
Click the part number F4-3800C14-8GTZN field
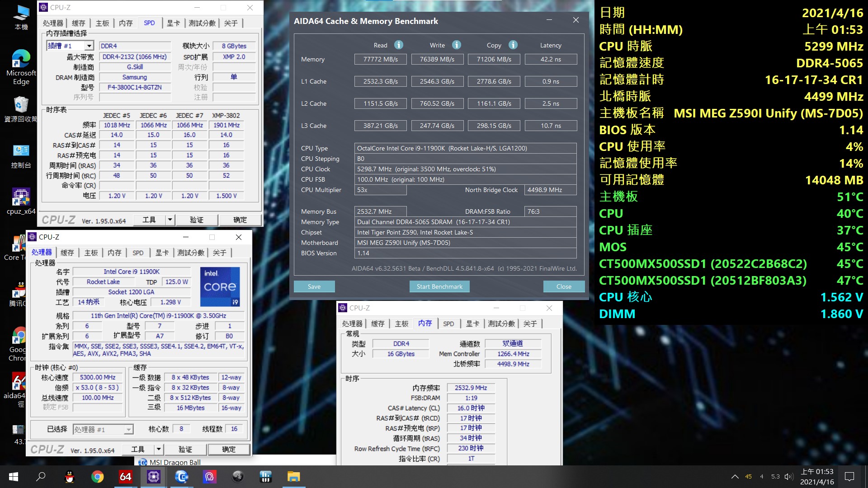pos(134,87)
